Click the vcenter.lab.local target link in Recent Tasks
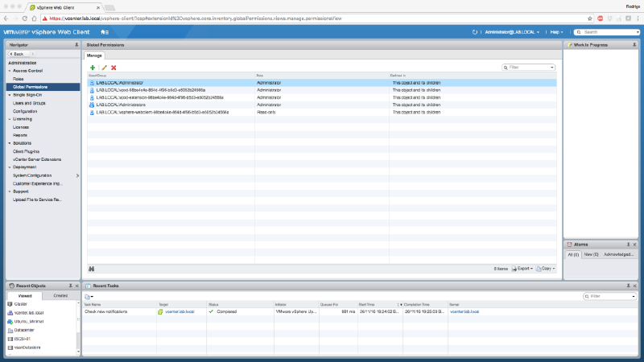 180,311
